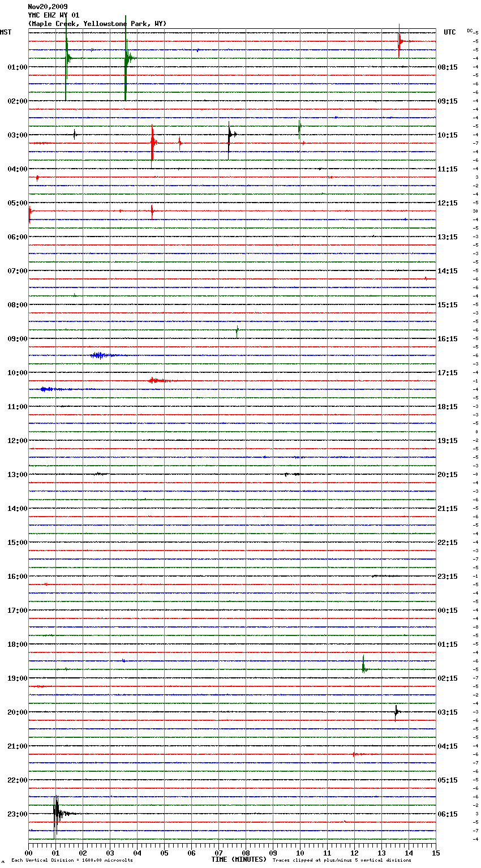Click minute tick label 12 on x-axis
The height and width of the screenshot is (868, 481).
(x=354, y=853)
